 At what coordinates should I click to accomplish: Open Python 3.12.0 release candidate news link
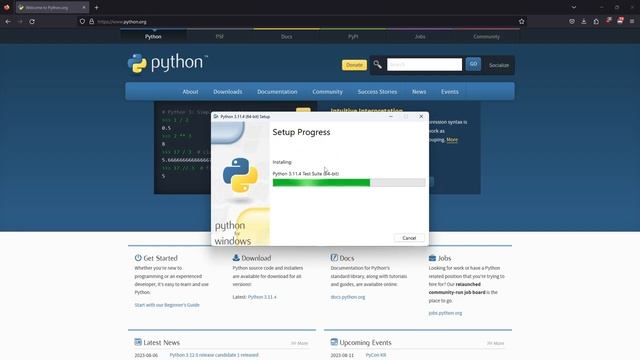click(x=214, y=355)
